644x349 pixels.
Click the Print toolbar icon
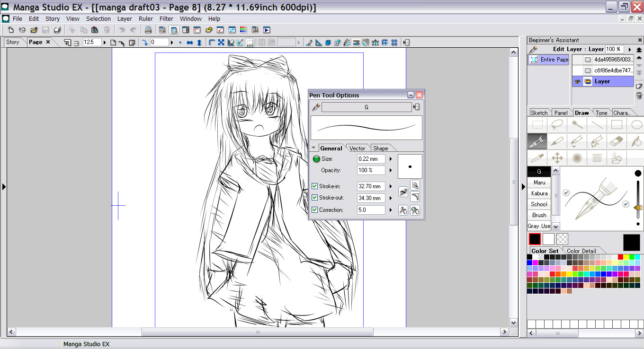(x=148, y=30)
